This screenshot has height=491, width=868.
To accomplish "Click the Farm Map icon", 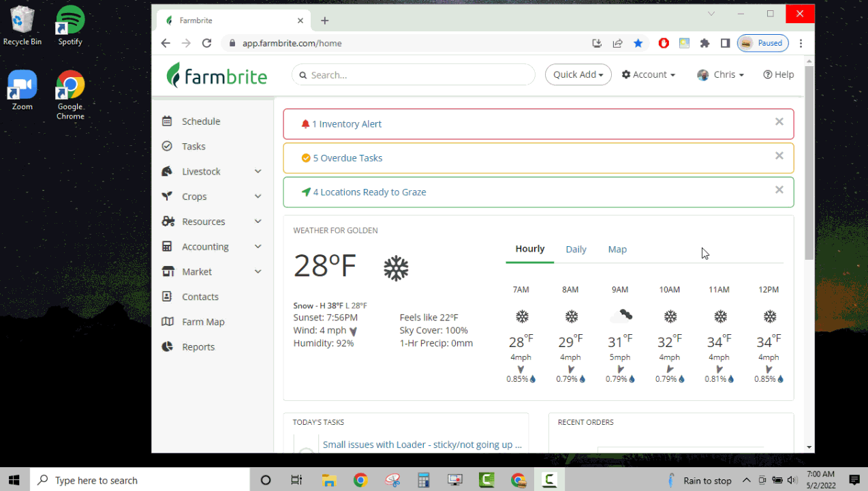I will 167,322.
